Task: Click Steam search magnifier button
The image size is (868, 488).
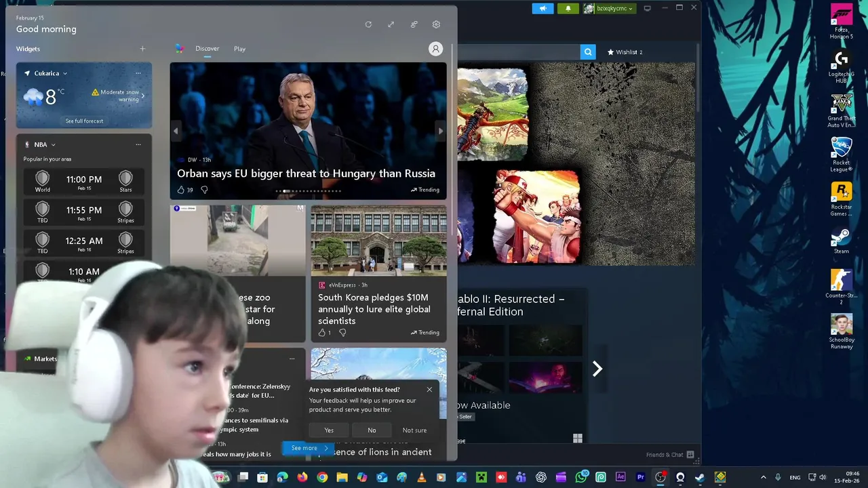Action: coord(588,52)
